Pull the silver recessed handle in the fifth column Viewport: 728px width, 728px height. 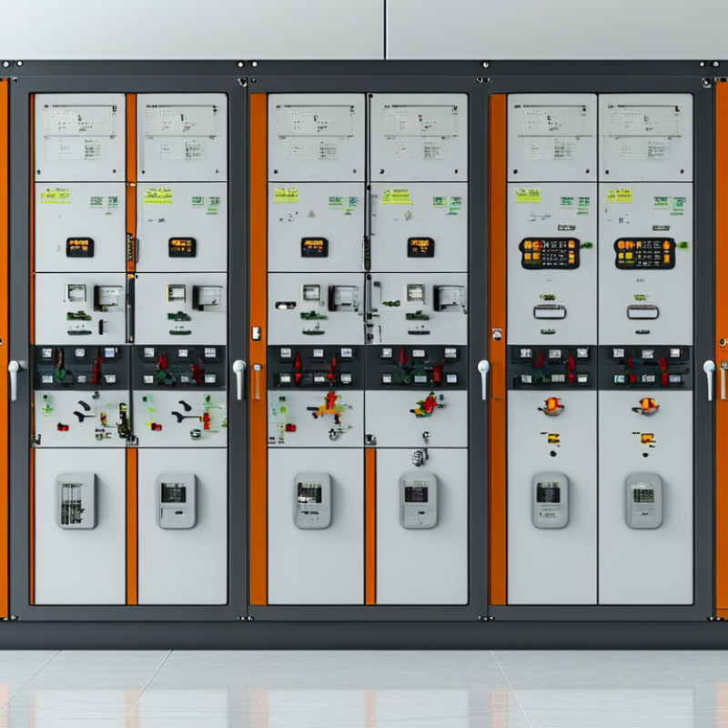[550, 312]
